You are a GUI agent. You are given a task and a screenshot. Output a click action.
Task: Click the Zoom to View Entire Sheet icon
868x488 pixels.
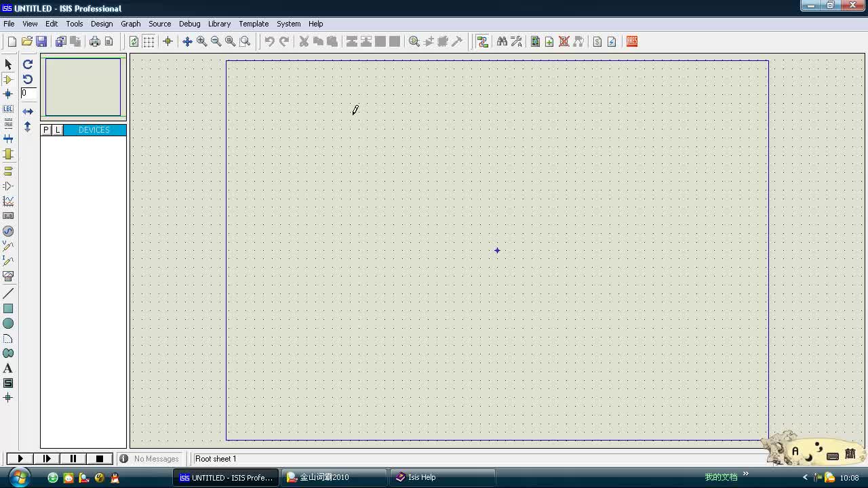coord(231,42)
